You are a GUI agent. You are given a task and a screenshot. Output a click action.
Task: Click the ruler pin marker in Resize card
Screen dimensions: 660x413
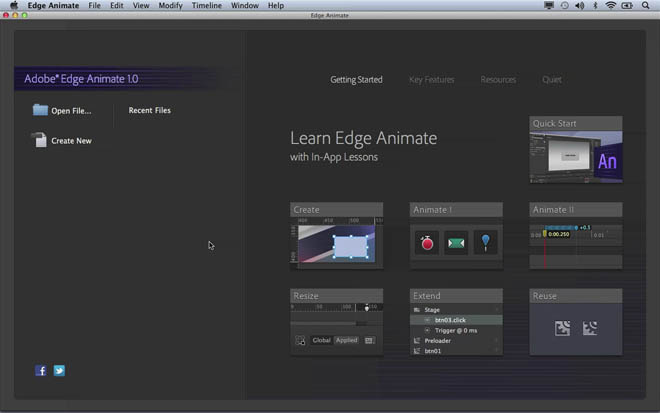[x=367, y=308]
